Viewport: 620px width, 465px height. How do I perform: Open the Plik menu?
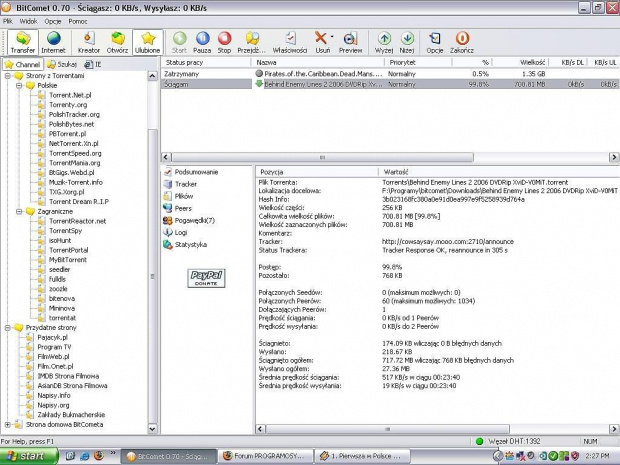[x=8, y=21]
